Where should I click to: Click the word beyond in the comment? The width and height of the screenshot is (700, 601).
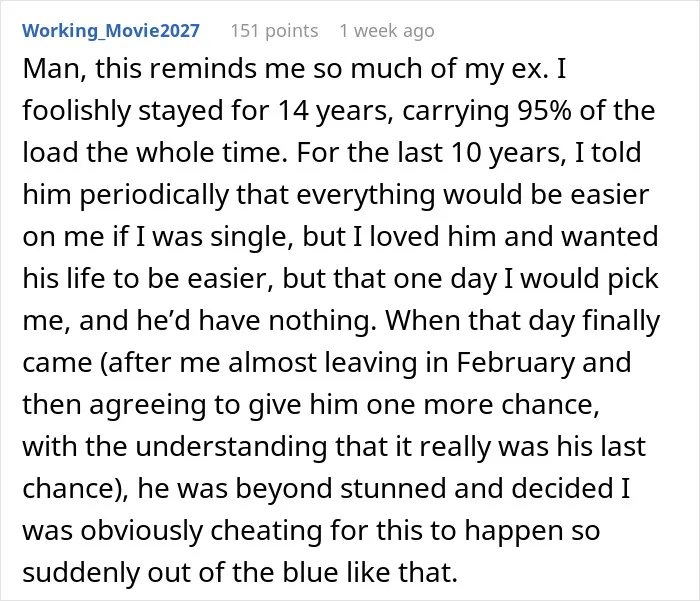[x=283, y=488]
